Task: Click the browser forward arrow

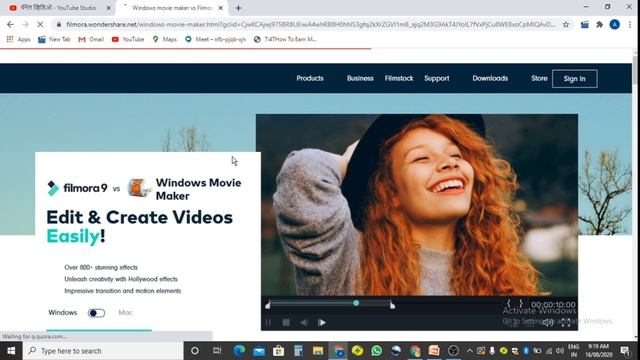Action: [x=25, y=24]
